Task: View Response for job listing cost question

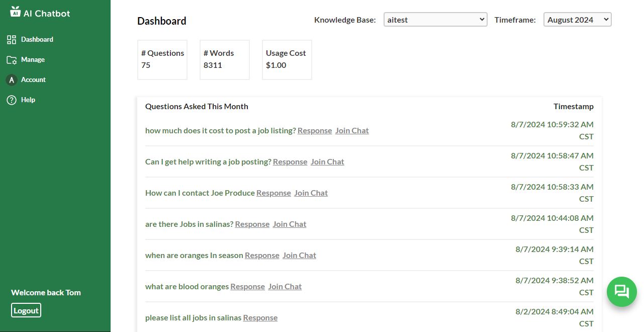Action: [x=315, y=131]
